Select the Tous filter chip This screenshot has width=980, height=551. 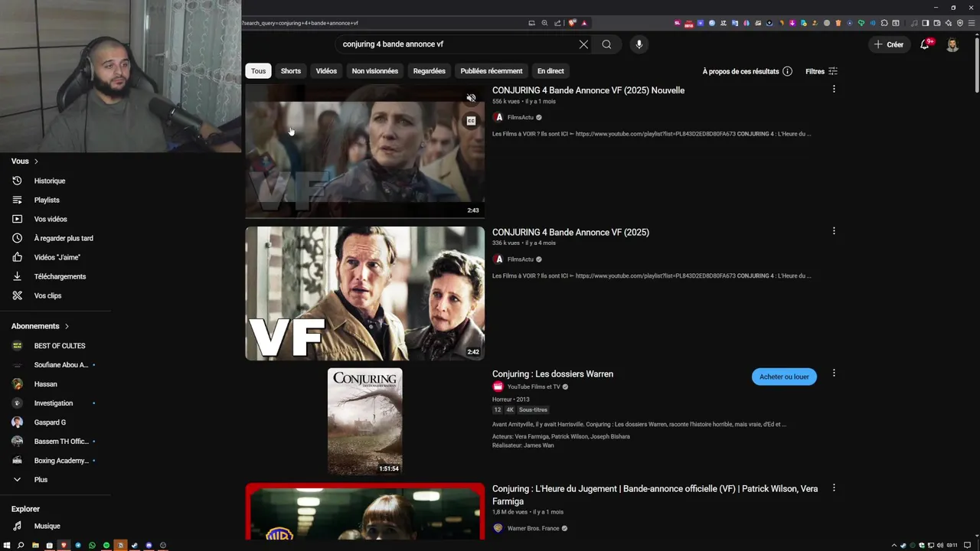[259, 71]
